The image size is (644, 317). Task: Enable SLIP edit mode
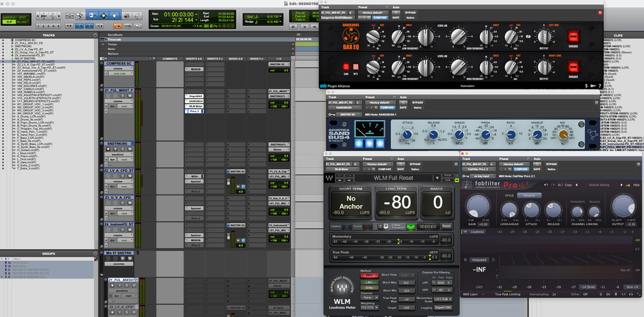(x=9, y=22)
